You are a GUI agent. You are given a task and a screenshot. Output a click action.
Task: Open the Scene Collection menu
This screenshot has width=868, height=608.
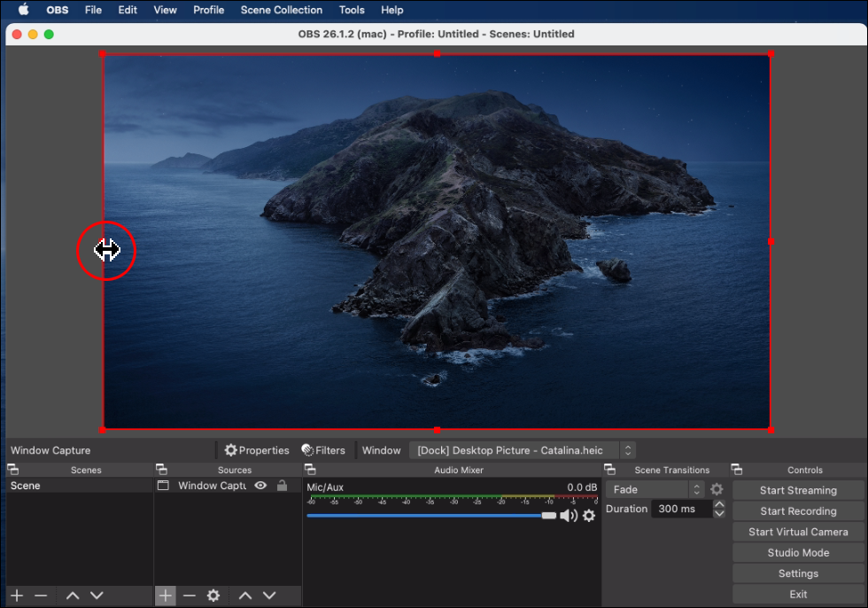click(x=281, y=10)
